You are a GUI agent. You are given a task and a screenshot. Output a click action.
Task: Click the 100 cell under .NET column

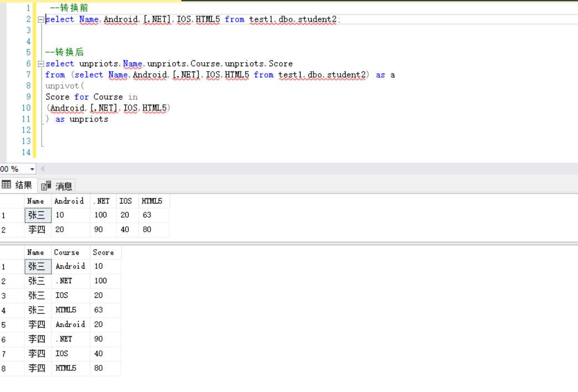click(x=102, y=215)
